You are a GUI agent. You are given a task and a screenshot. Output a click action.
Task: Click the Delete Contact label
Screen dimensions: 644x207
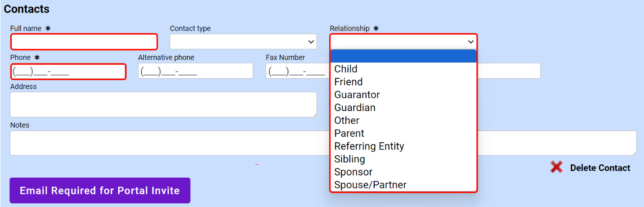(600, 168)
